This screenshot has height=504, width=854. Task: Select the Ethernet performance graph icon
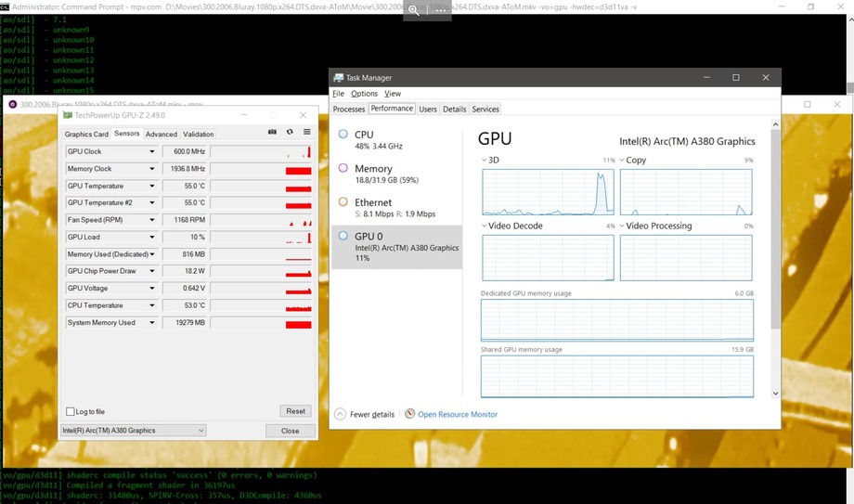pos(343,202)
